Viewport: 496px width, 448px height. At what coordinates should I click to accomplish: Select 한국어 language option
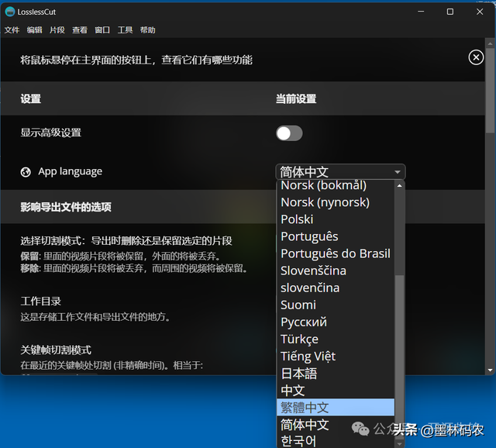pos(336,440)
